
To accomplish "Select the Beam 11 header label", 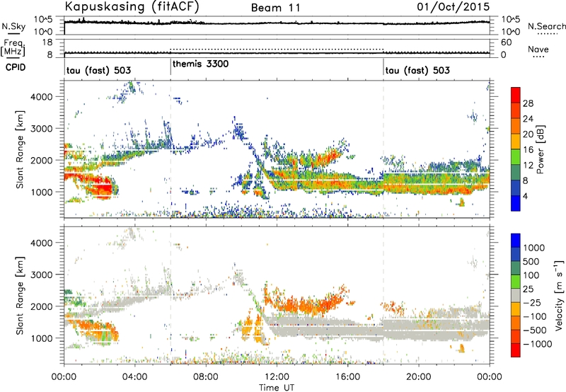I will click(275, 8).
